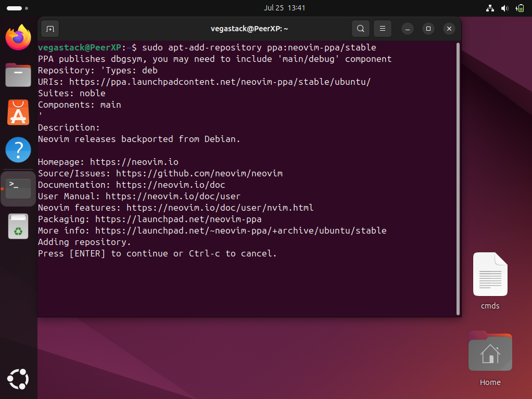This screenshot has width=532, height=399.
Task: Click the volume icon in the system tray
Action: pos(504,8)
